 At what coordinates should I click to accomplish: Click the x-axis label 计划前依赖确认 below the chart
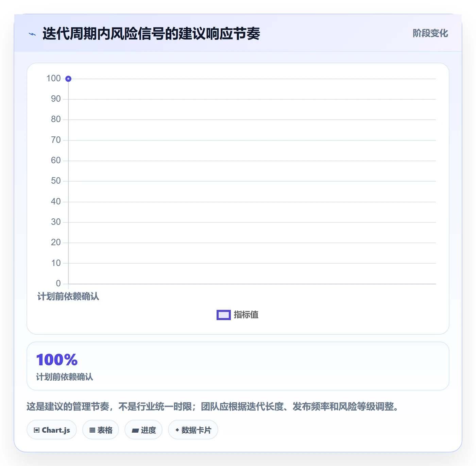[68, 297]
